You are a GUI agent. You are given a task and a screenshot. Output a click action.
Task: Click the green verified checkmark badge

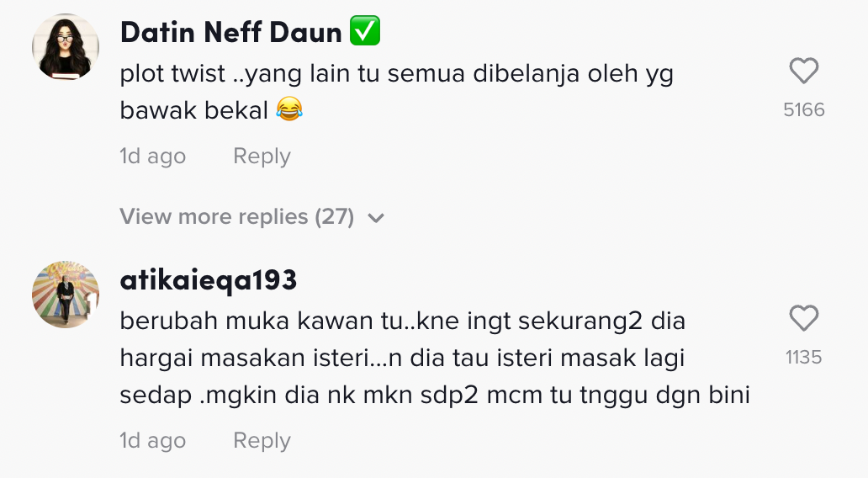tap(365, 32)
